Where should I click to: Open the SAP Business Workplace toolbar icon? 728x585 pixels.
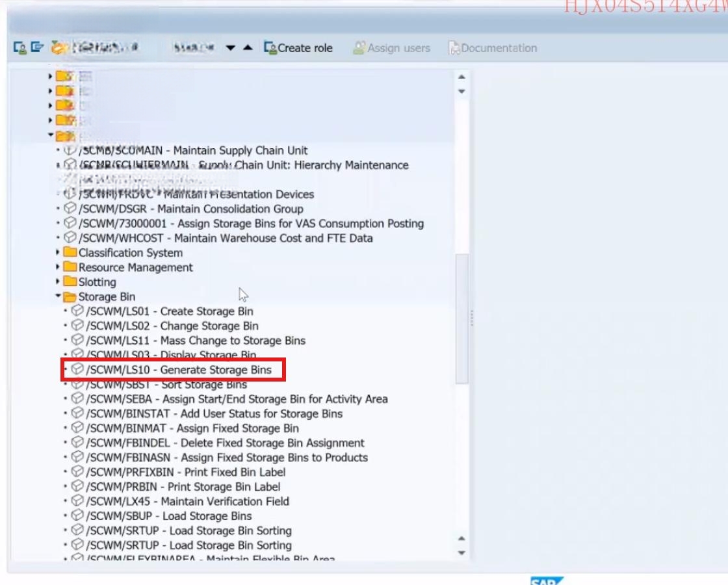click(58, 47)
